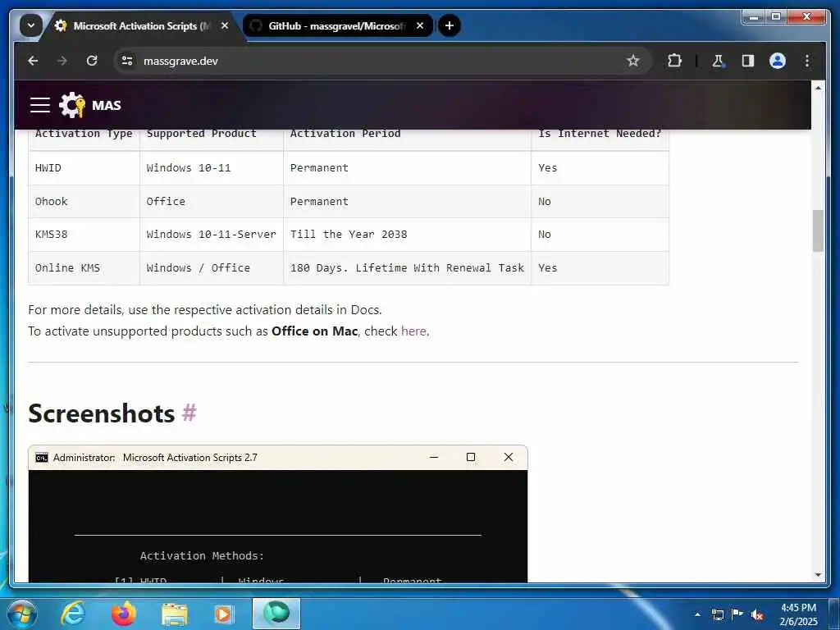Open the muted volume tray icon
840x630 pixels.
pos(757,614)
